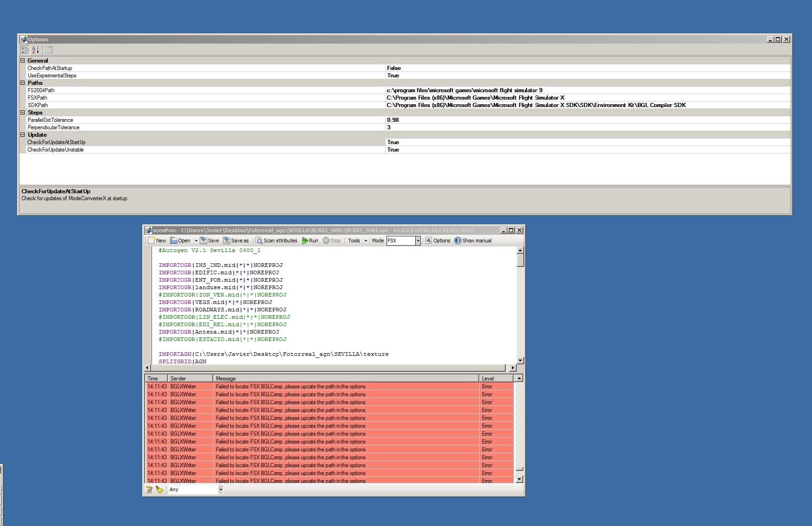The height and width of the screenshot is (526, 812).
Task: Click the New file toolbar icon
Action: 152,241
